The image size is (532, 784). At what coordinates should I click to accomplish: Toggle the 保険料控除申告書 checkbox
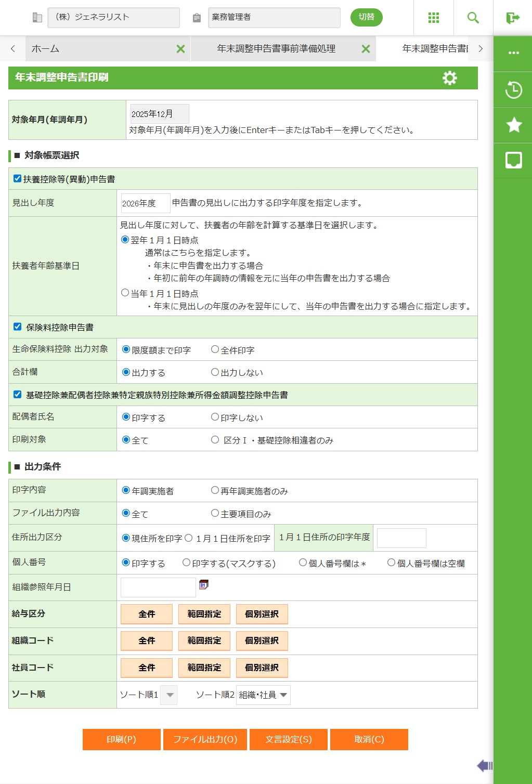coord(18,327)
